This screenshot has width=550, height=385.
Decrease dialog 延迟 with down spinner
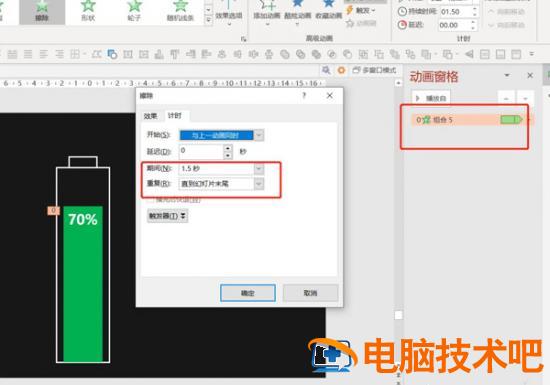(228, 155)
